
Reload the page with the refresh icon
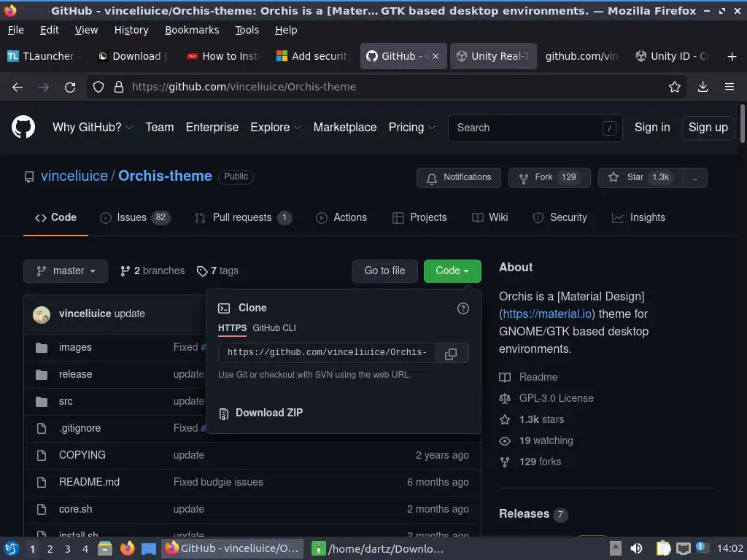coord(70,87)
